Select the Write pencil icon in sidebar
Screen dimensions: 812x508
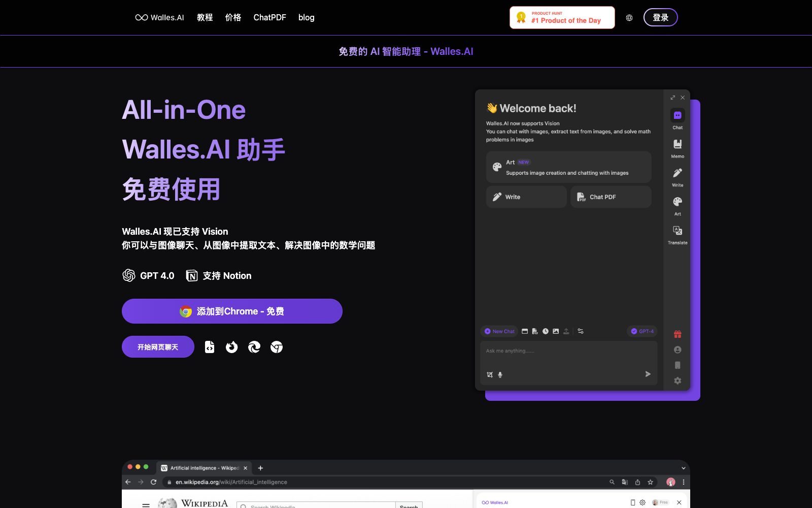point(678,173)
